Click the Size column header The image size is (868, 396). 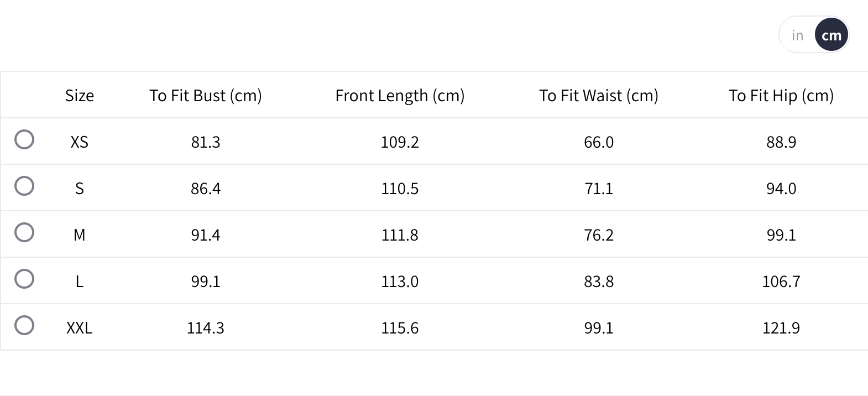(x=80, y=96)
